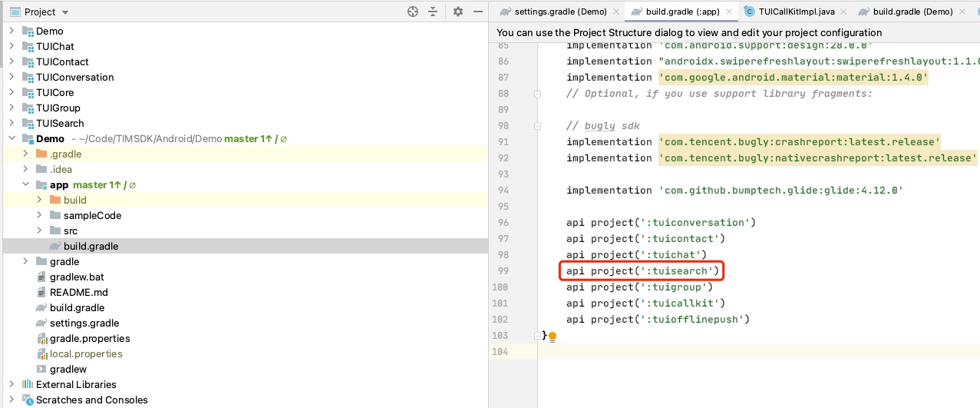Expand the sampleCode folder
Image resolution: width=980 pixels, height=408 pixels.
(39, 215)
